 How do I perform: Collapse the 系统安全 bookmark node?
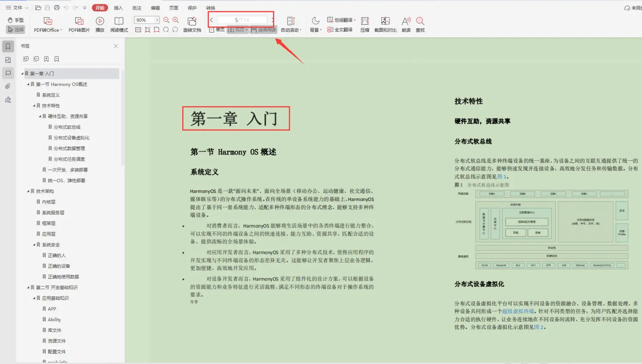tap(34, 245)
